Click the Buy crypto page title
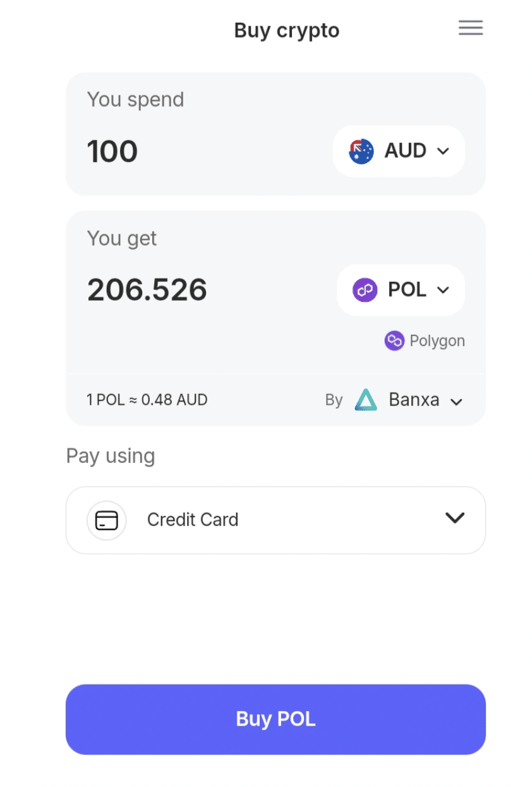Image resolution: width=532 pixels, height=787 pixels. tap(287, 30)
